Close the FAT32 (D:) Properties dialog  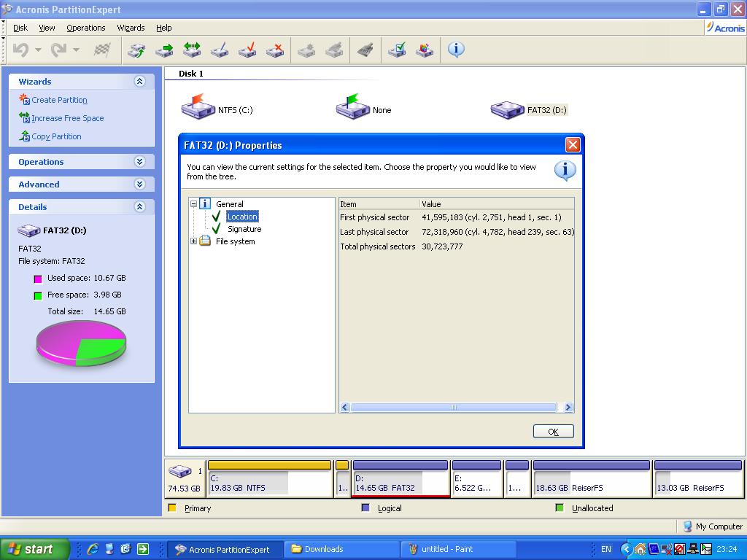point(572,145)
